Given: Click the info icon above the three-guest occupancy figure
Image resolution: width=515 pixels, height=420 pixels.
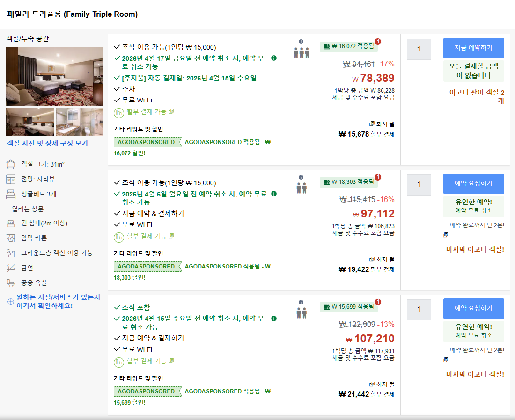Looking at the screenshot, I should click(301, 42).
